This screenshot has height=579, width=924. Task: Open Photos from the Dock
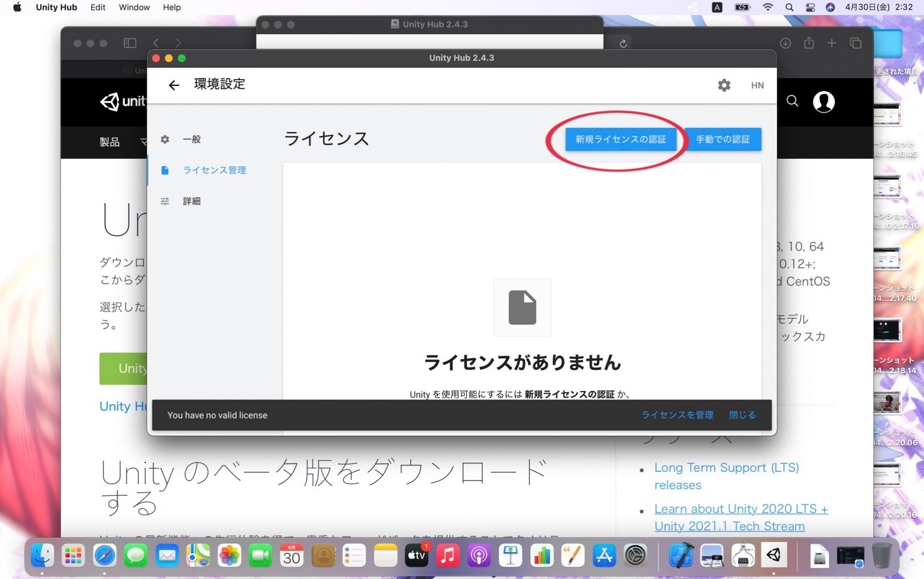point(229,555)
